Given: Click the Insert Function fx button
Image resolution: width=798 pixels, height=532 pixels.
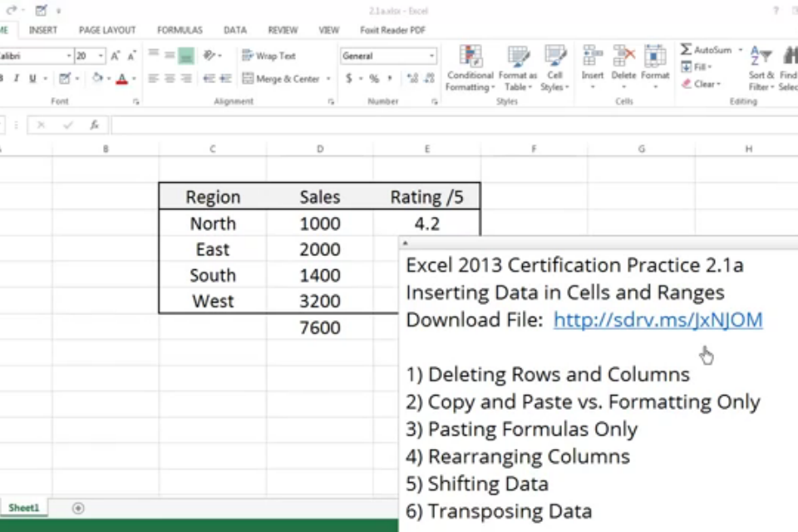Looking at the screenshot, I should click(94, 125).
